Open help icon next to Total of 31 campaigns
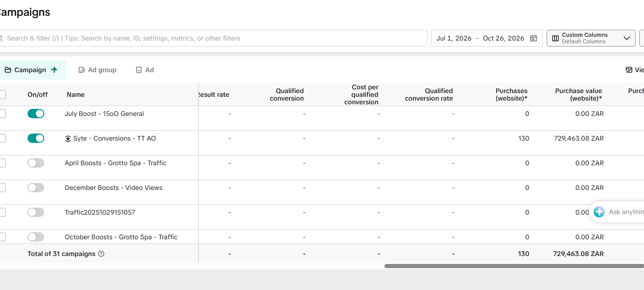Viewport: 644px width, 290px height. tap(101, 254)
